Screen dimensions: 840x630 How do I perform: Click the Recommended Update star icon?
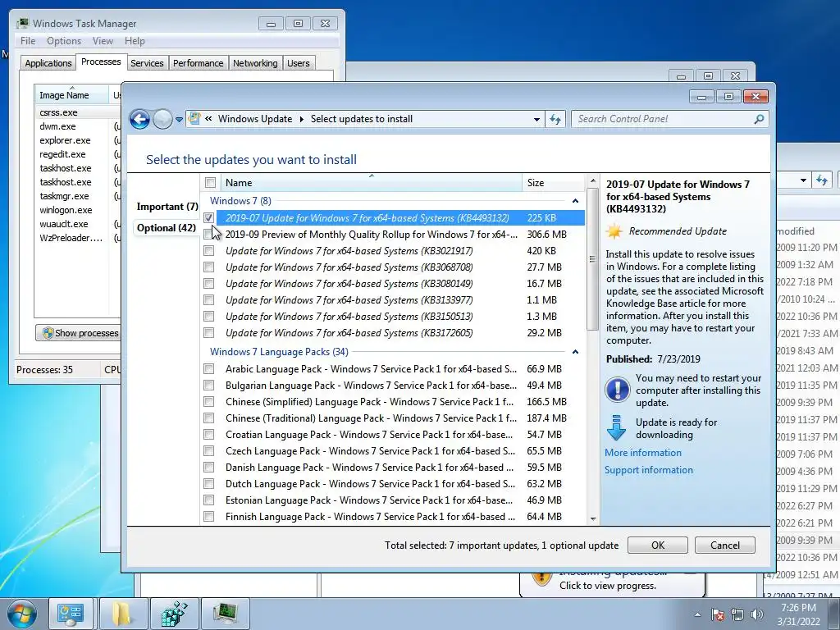(x=614, y=231)
